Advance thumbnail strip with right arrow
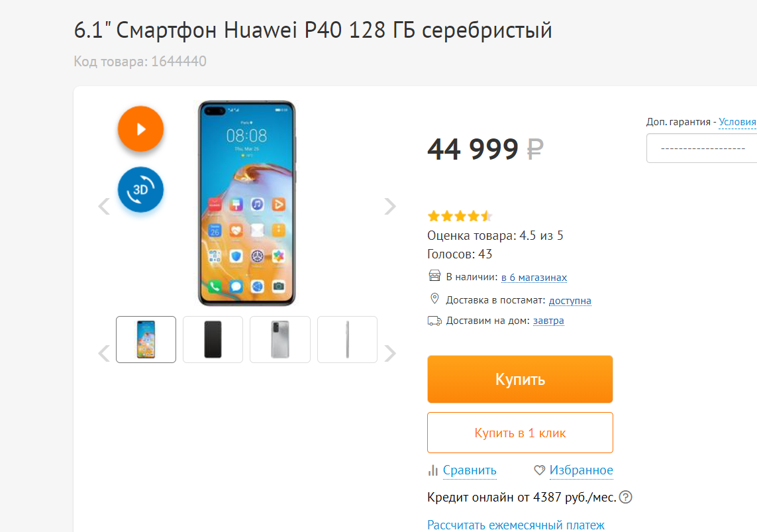This screenshot has height=532, width=757. tap(389, 353)
